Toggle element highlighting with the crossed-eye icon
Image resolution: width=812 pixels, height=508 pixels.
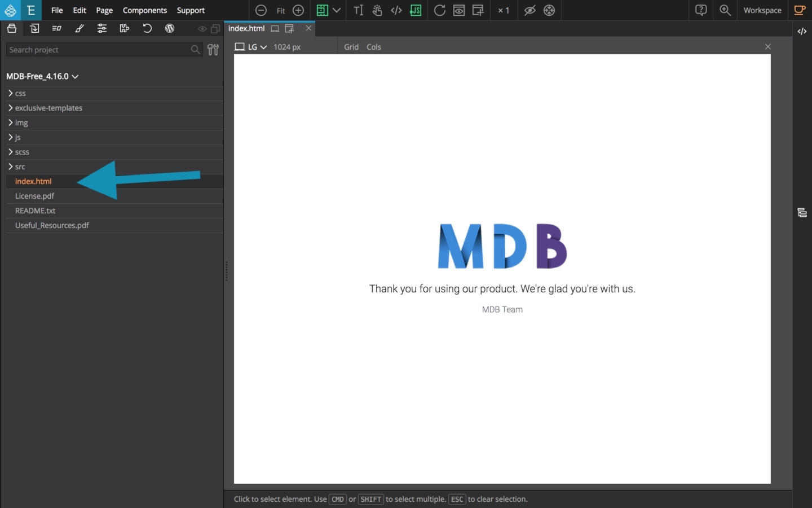529,10
